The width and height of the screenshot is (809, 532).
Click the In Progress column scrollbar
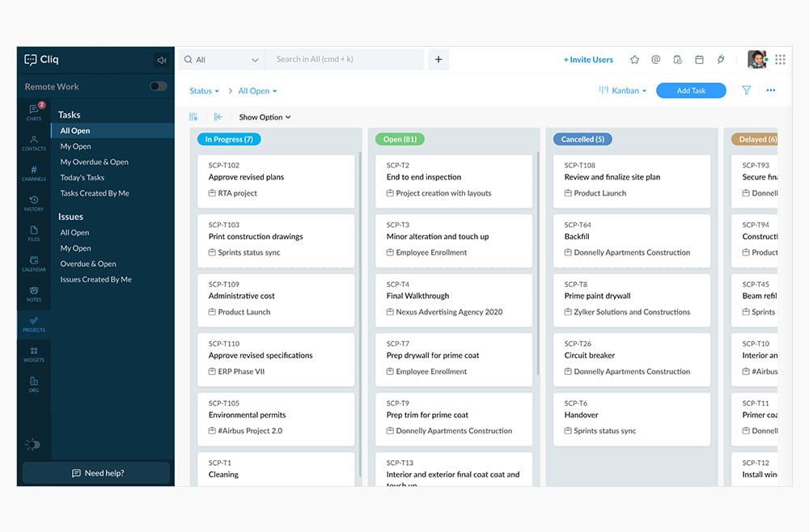[360, 315]
